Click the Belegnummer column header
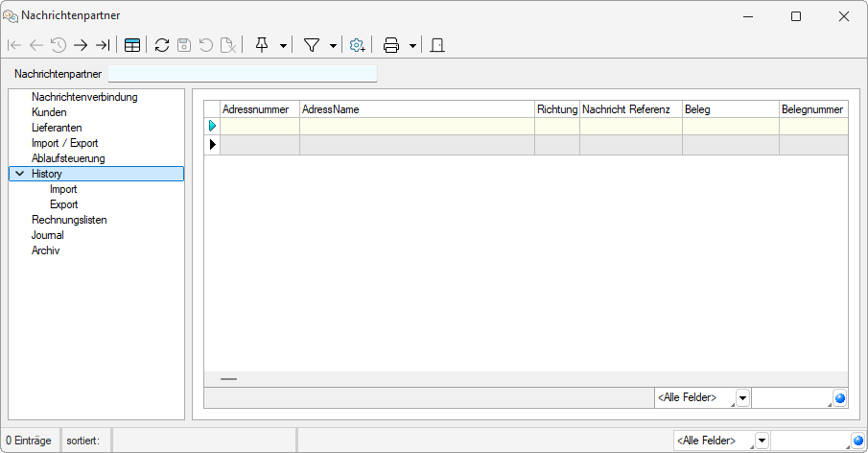This screenshot has height=453, width=868. coord(812,109)
